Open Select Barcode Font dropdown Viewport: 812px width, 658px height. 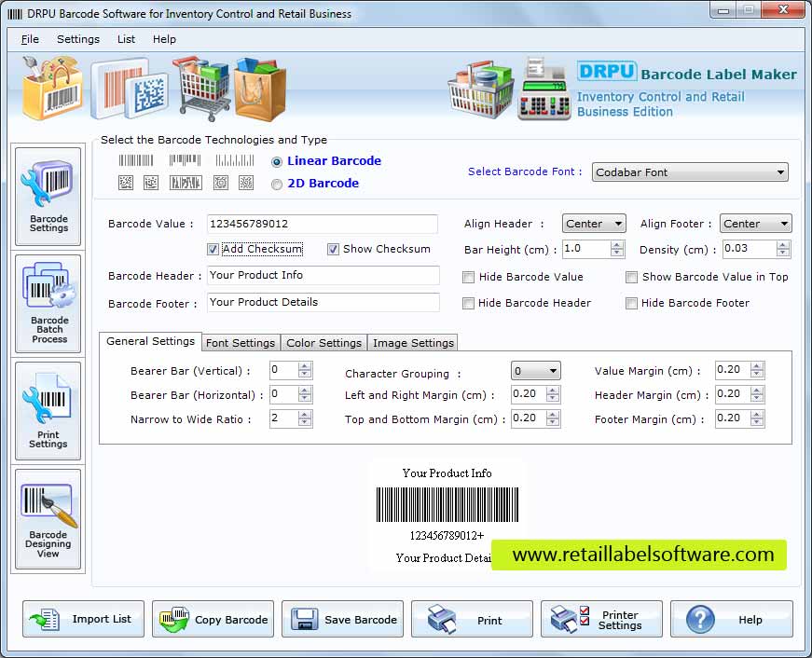click(690, 172)
